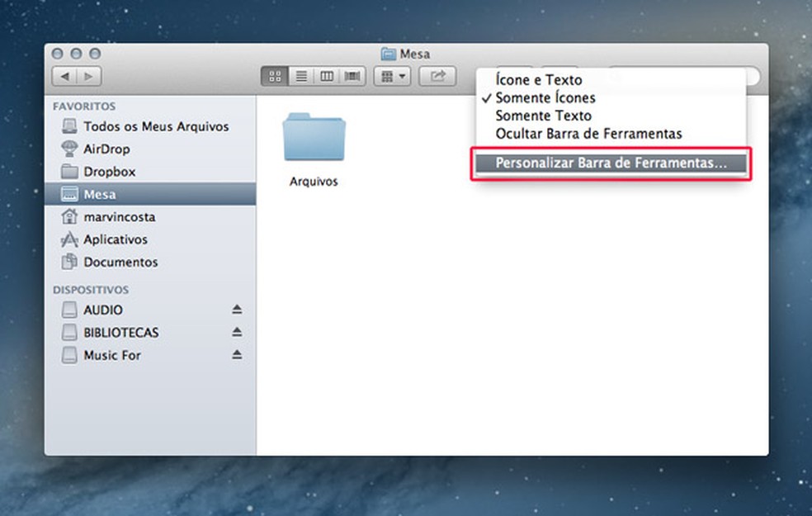The height and width of the screenshot is (516, 812).
Task: Open AirDrop in the sidebar
Action: coord(150,149)
